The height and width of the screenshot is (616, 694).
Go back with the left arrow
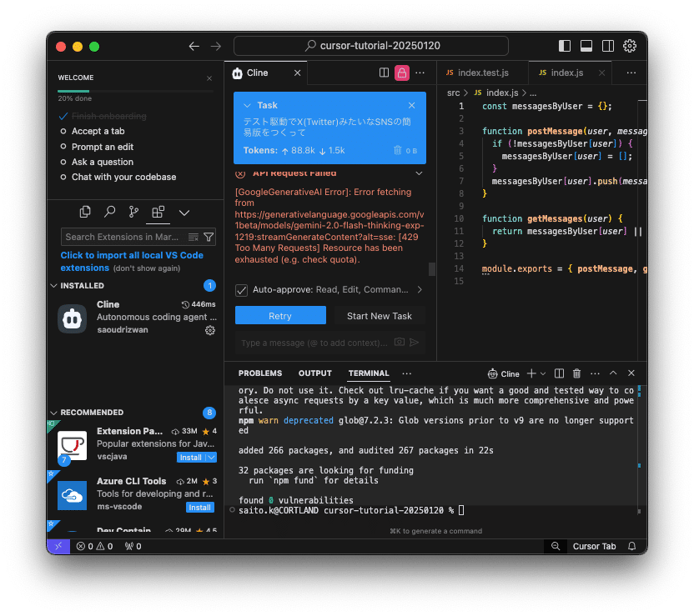(x=194, y=46)
